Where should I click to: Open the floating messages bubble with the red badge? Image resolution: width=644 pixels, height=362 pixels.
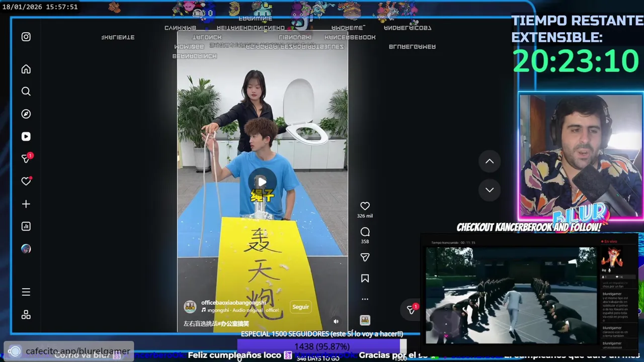pyautogui.click(x=411, y=310)
